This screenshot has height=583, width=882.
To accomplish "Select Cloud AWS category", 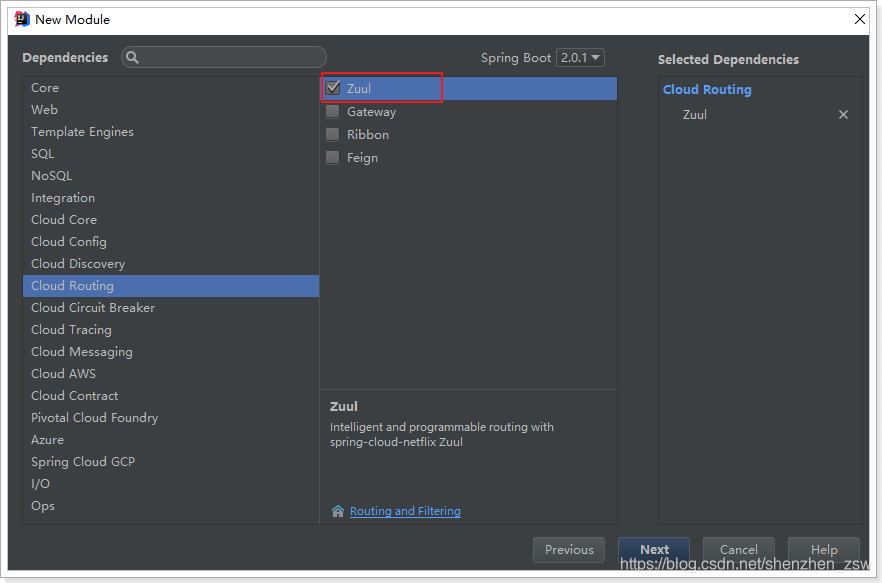I will 171,374.
